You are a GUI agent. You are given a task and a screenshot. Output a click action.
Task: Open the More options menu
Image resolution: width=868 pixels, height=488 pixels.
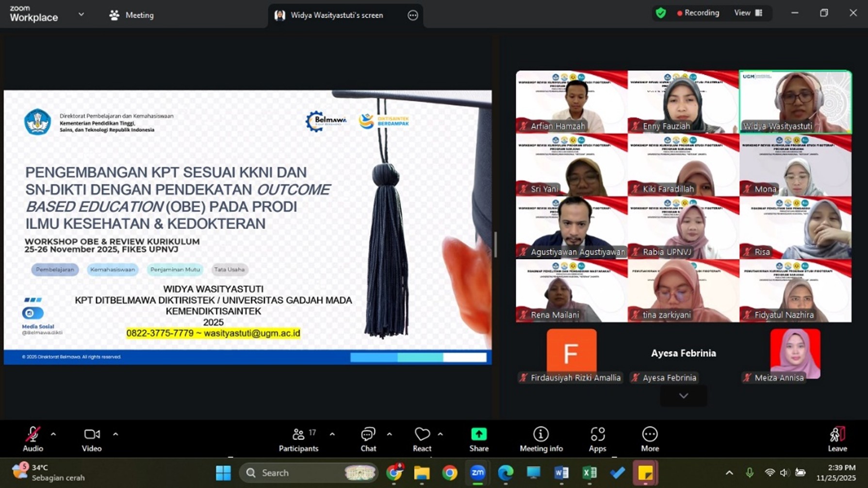tap(650, 439)
